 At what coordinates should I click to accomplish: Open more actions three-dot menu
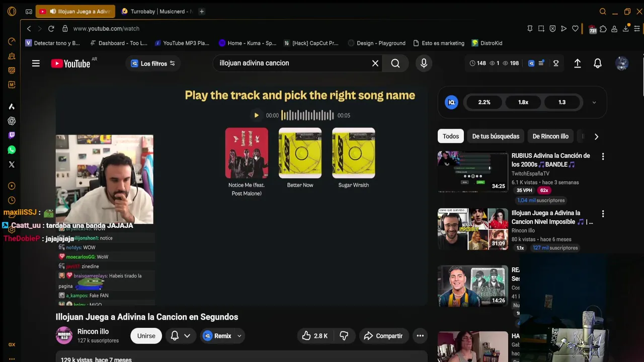tap(420, 336)
